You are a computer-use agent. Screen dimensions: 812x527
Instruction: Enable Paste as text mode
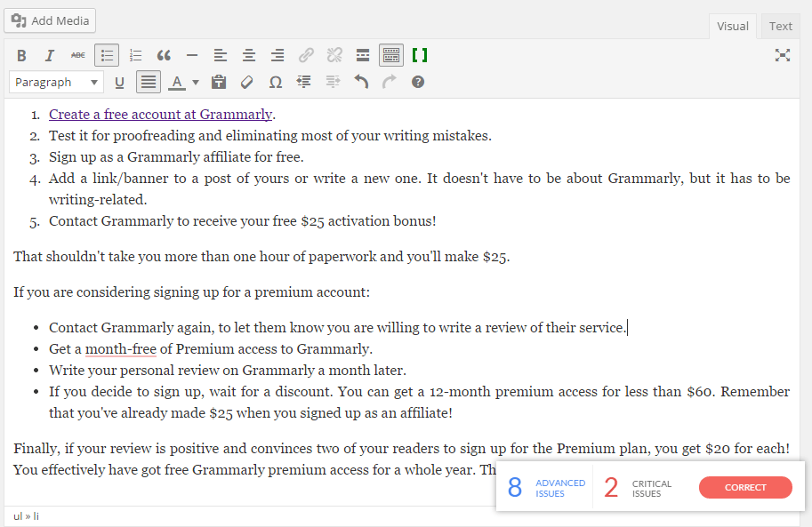click(x=219, y=81)
